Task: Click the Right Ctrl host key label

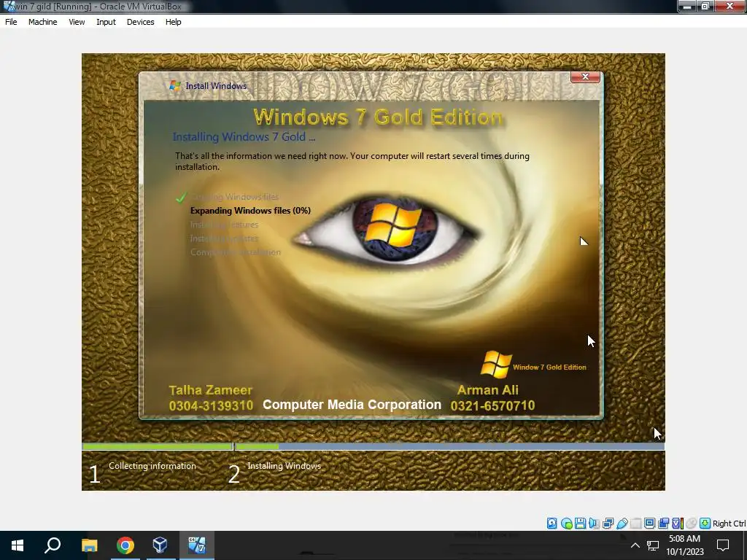Action: [729, 524]
